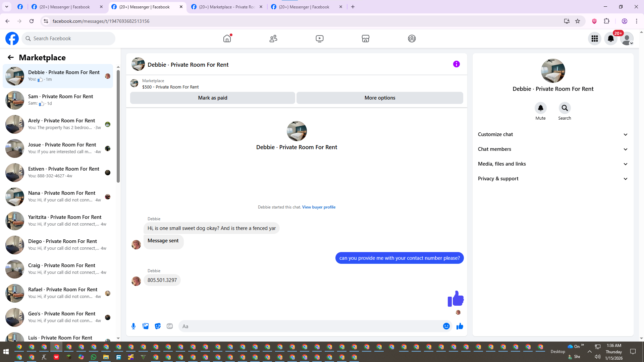This screenshot has height=362, width=644.
Task: Attach a photo using the image icon
Action: 146,326
